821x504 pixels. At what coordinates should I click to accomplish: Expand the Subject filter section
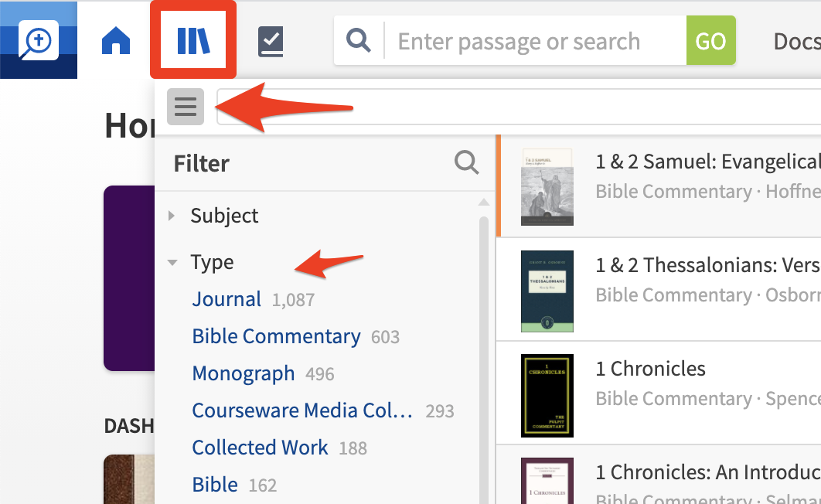[x=224, y=216]
